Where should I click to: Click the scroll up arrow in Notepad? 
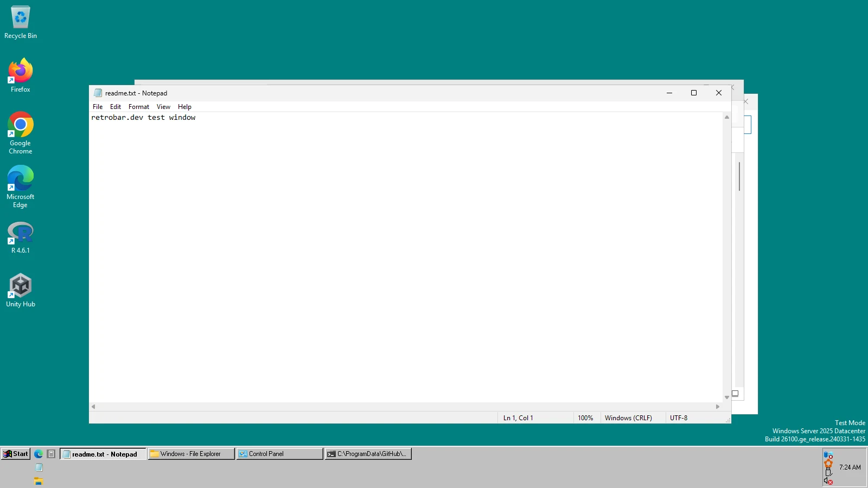point(727,117)
